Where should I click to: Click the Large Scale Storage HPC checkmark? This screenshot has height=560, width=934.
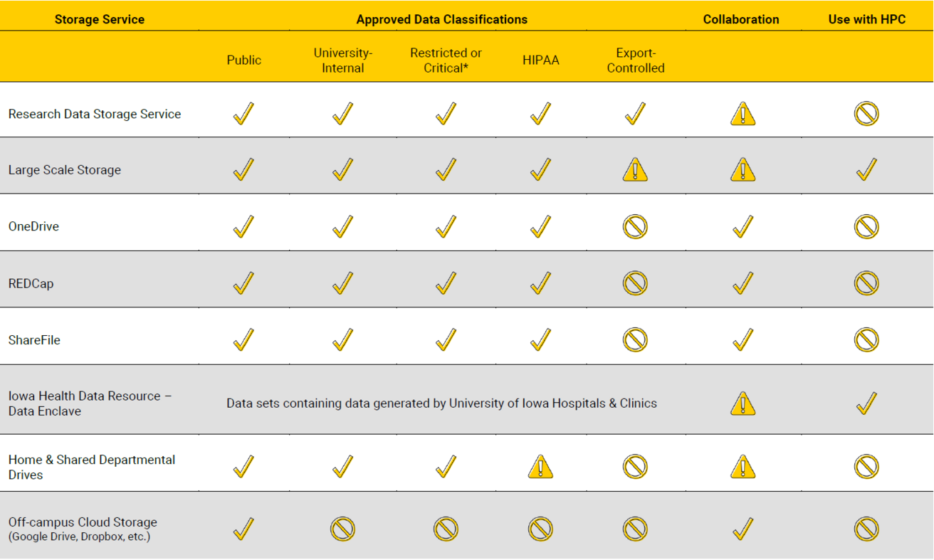pyautogui.click(x=866, y=169)
